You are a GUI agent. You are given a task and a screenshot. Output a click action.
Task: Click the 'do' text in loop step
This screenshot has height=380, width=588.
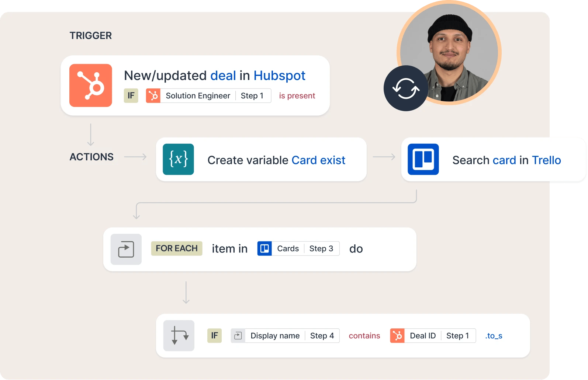(356, 249)
